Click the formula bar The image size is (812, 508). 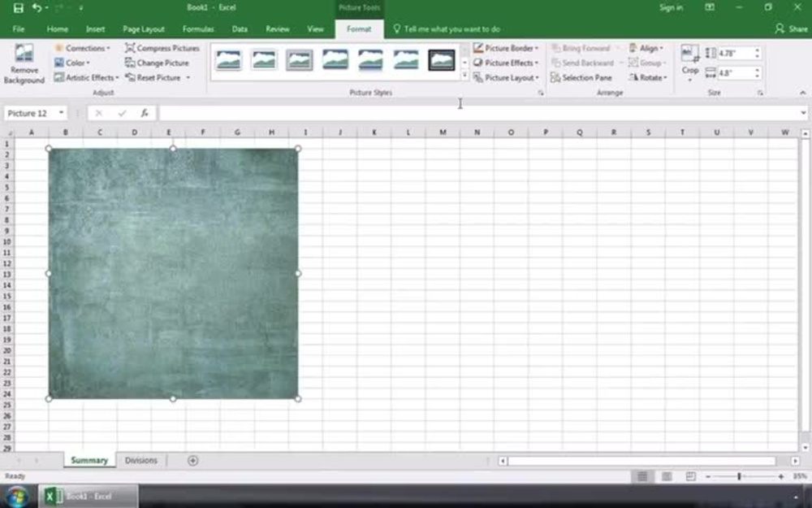tap(479, 113)
